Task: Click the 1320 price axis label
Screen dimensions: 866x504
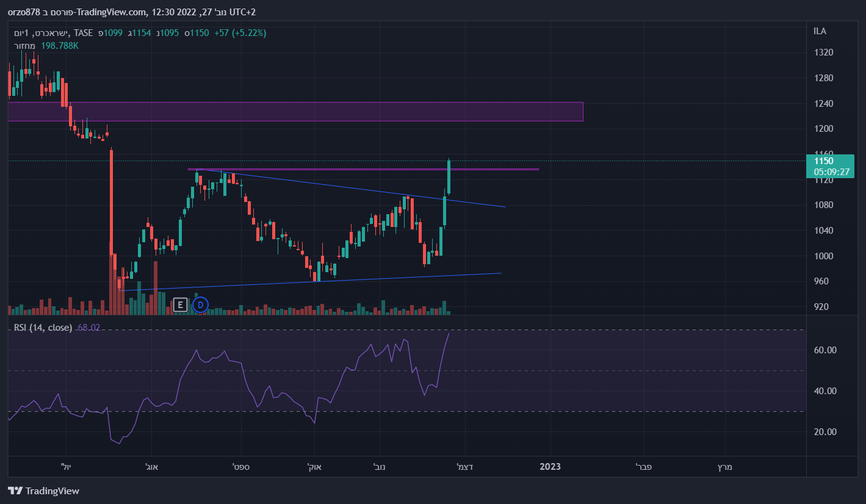Action: (823, 52)
